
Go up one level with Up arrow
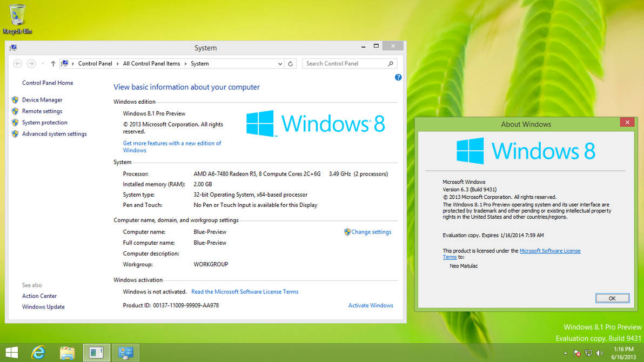click(53, 64)
